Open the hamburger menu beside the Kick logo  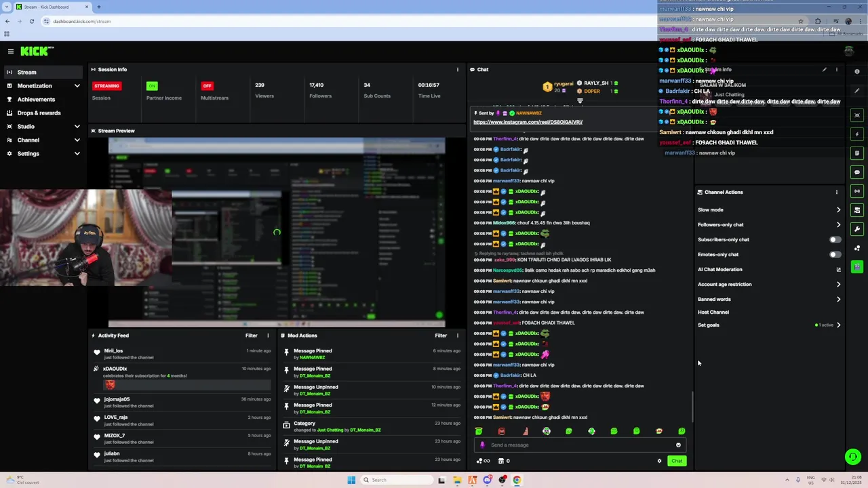(x=11, y=51)
